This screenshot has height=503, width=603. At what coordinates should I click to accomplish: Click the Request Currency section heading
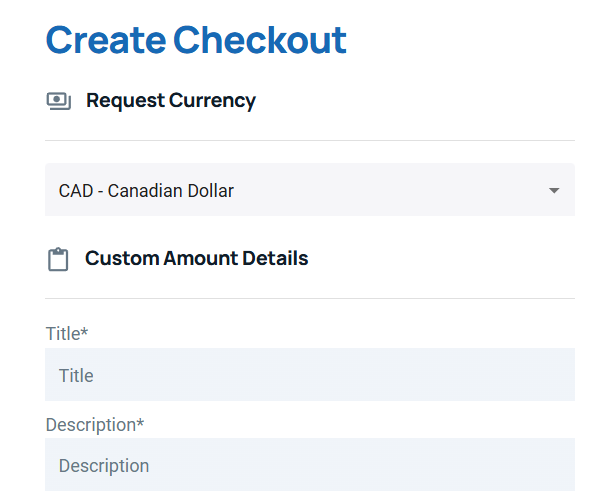point(171,101)
